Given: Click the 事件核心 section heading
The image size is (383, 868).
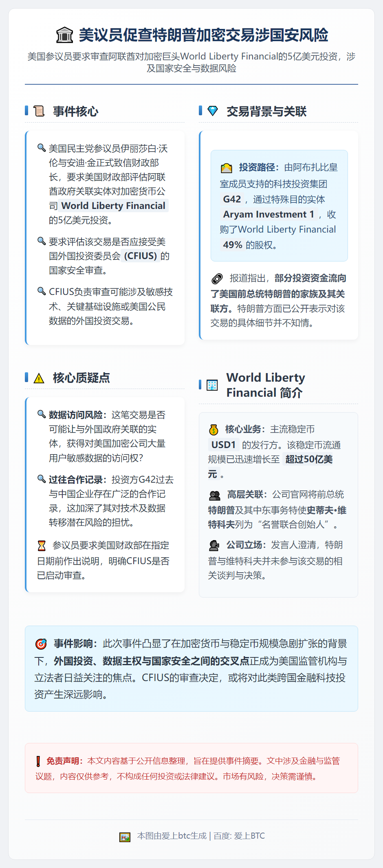Looking at the screenshot, I should (75, 111).
